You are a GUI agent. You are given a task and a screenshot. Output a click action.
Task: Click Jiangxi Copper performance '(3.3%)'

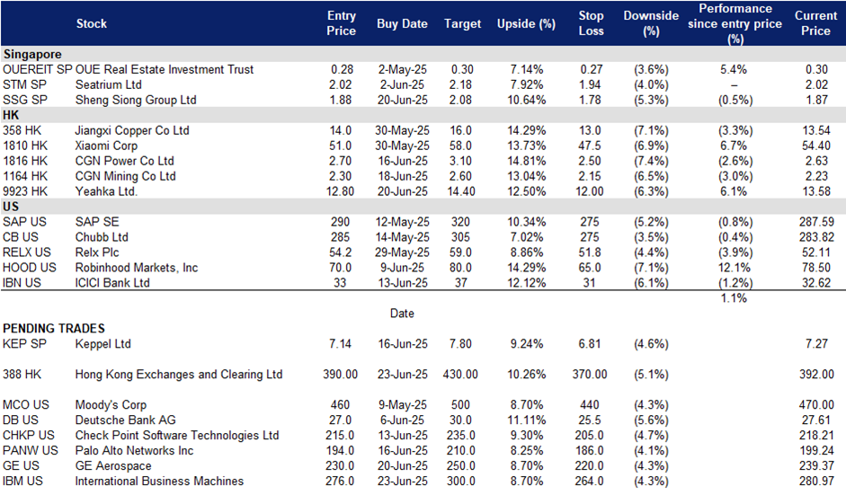735,130
